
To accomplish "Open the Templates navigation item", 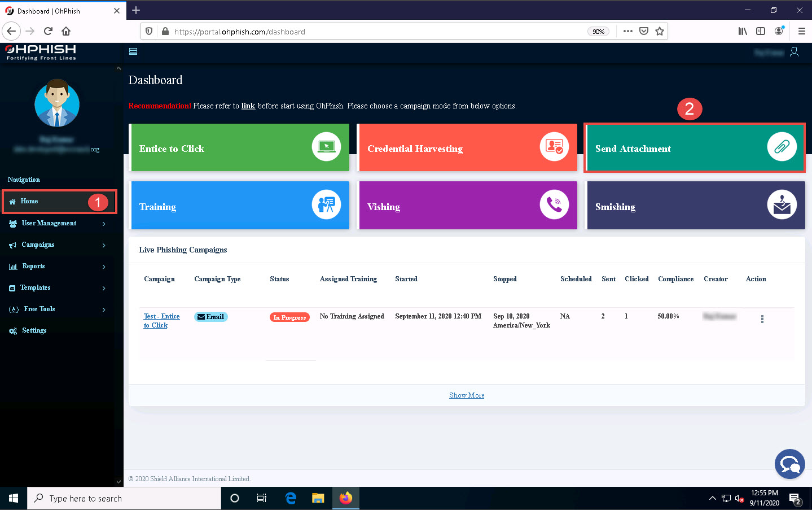I will [35, 287].
